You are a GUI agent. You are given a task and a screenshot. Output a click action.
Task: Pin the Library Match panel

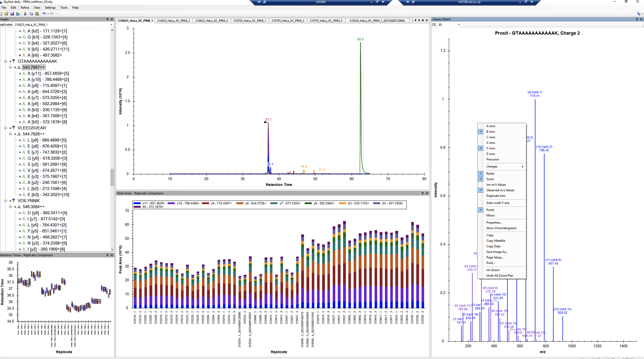[x=637, y=19]
